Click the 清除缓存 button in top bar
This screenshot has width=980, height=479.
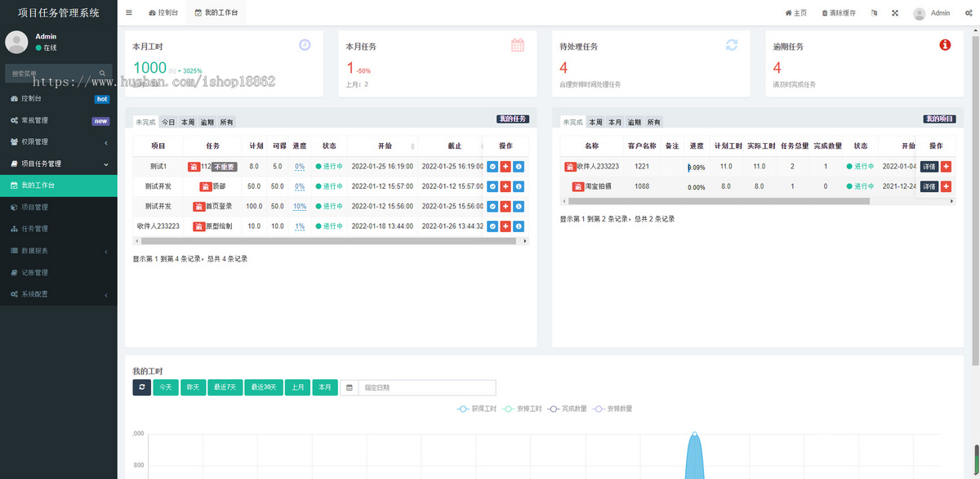[x=840, y=12]
